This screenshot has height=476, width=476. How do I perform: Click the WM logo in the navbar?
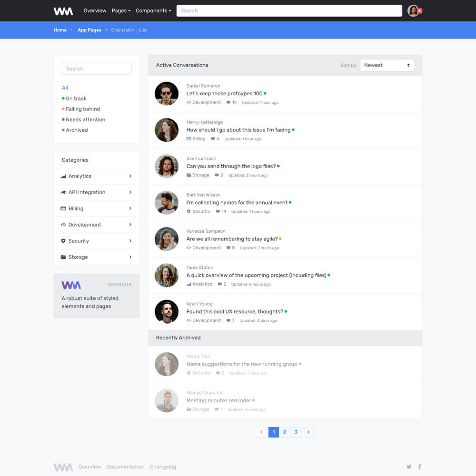coord(63,11)
